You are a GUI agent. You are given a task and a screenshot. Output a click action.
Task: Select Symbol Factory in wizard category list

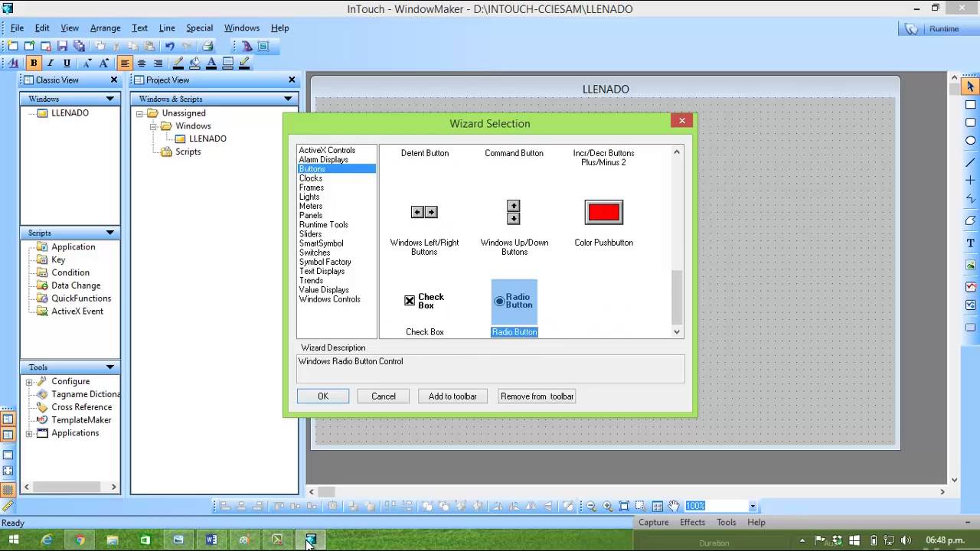(325, 262)
